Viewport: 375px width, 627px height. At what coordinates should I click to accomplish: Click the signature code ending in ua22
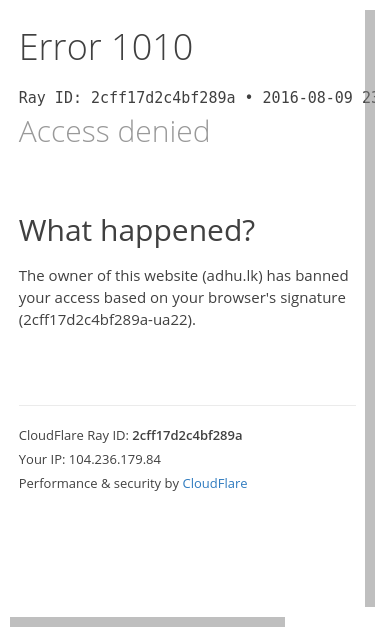[x=106, y=320]
